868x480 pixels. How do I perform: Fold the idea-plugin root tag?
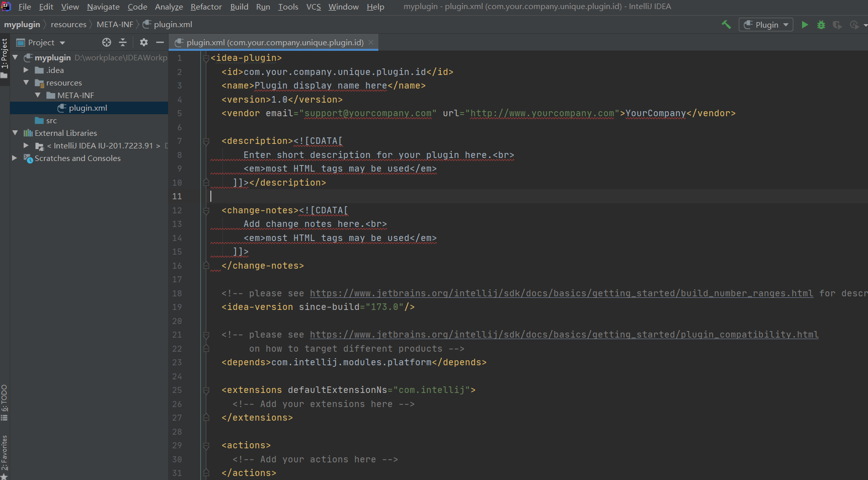(206, 58)
